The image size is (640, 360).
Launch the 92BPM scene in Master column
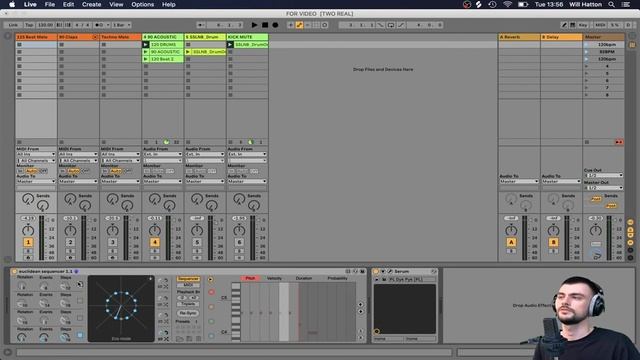(x=587, y=52)
